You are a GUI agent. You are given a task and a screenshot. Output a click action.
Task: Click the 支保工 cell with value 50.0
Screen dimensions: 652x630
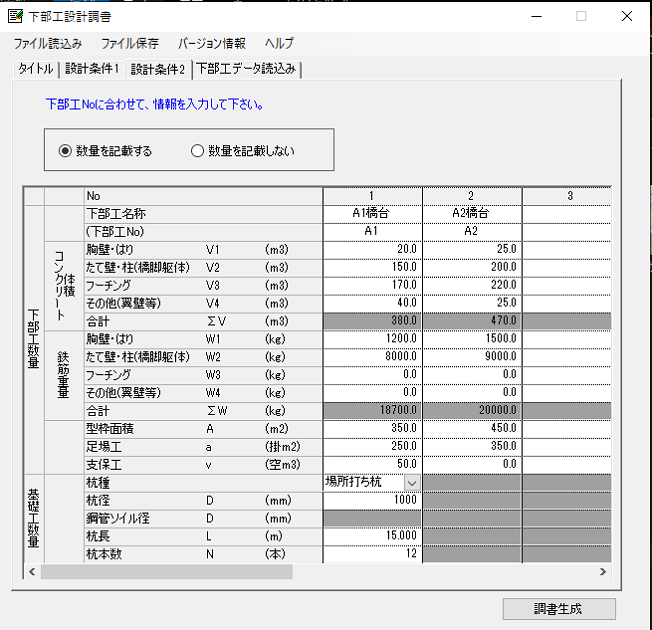tap(373, 464)
